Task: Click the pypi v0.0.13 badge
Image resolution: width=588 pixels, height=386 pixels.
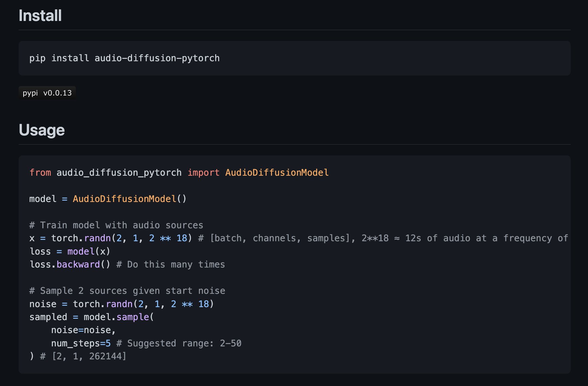Action: [47, 93]
